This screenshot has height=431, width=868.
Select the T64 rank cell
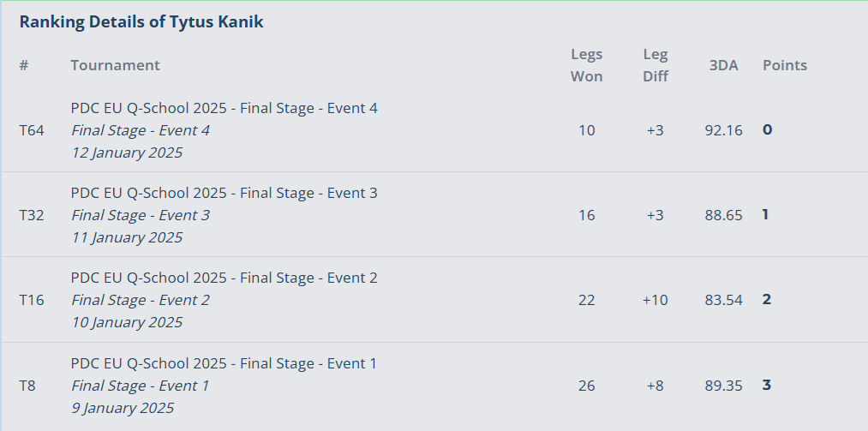click(32, 130)
